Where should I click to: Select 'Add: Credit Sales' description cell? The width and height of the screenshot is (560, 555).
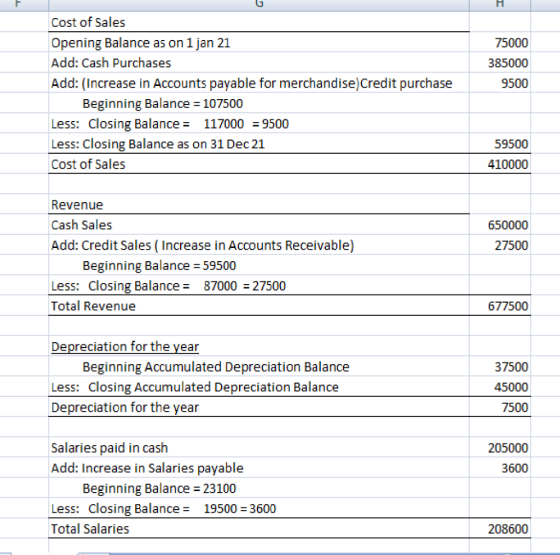coord(259,245)
